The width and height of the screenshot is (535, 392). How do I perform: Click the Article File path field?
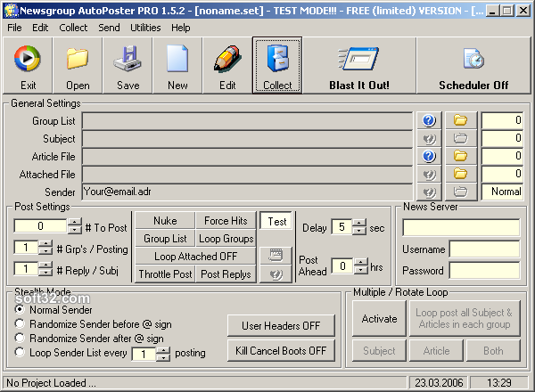[x=247, y=157]
